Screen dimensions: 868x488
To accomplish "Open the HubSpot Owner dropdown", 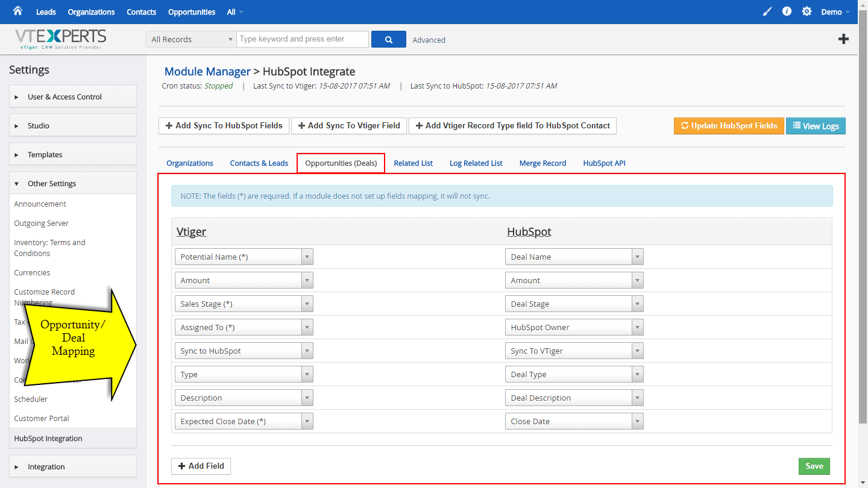I will point(574,327).
